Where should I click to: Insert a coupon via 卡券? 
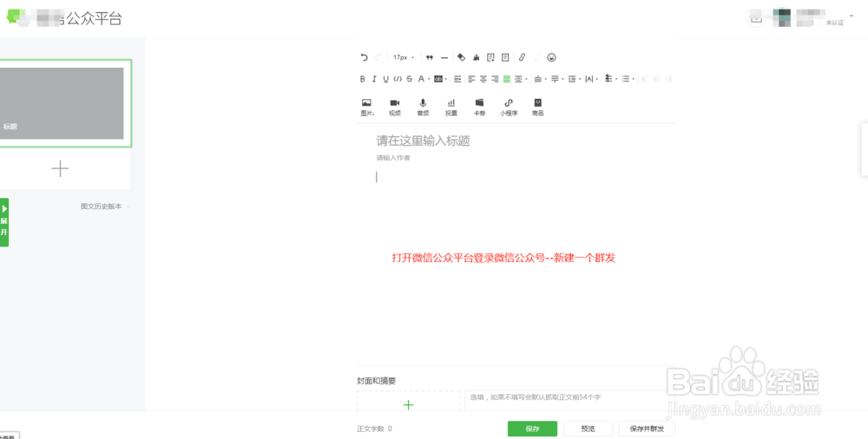click(x=479, y=108)
